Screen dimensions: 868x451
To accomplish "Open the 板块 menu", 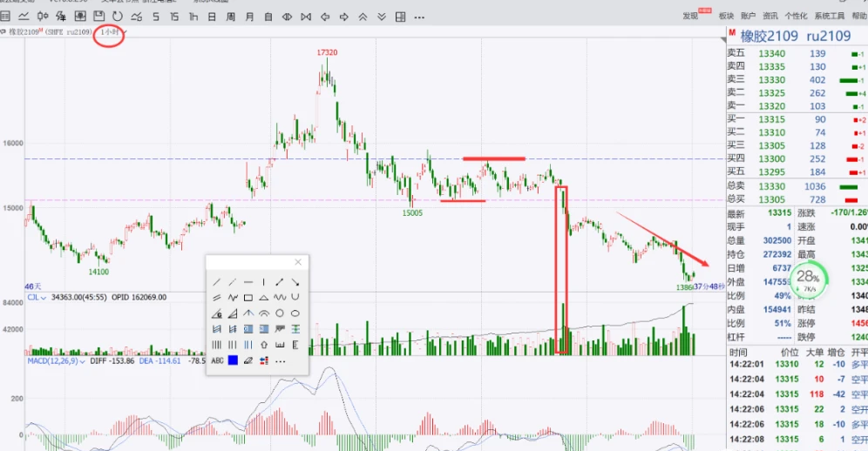I will tap(726, 16).
